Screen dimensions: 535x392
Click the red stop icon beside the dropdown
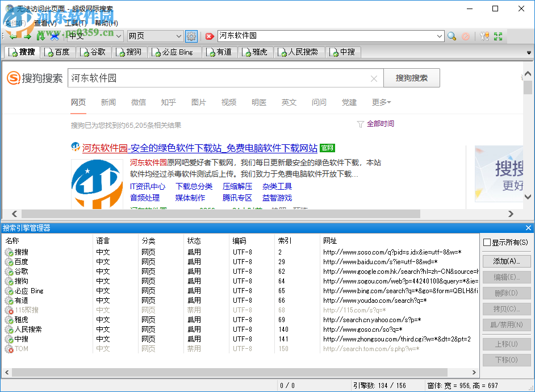point(210,35)
